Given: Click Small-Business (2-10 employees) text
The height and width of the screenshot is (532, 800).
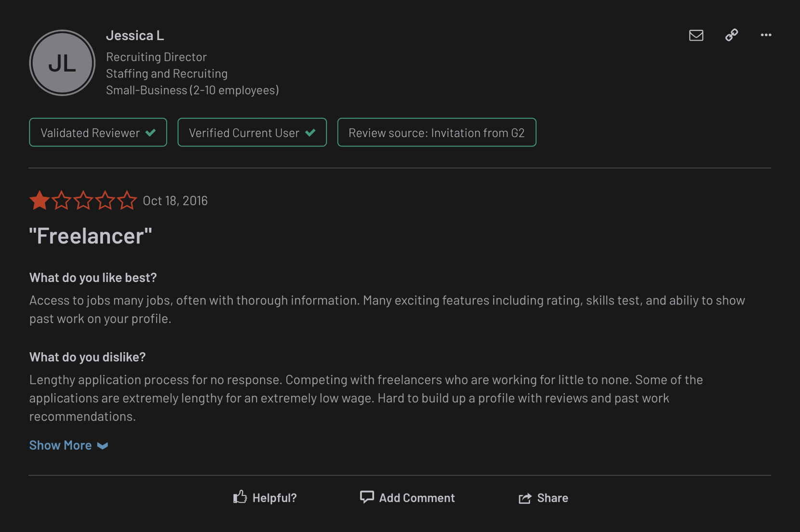Looking at the screenshot, I should [192, 90].
